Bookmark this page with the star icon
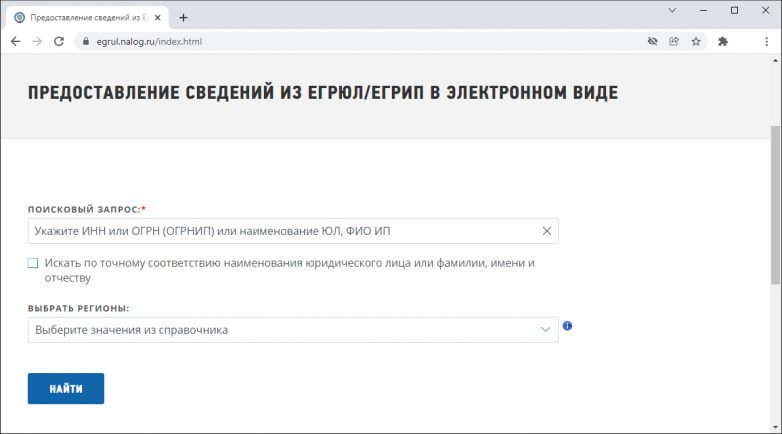The width and height of the screenshot is (782, 434). 696,41
